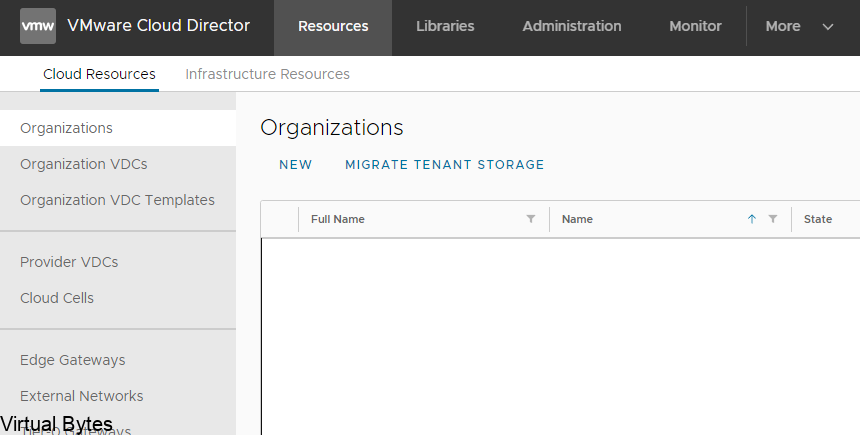Toggle the Name column sort arrow

click(x=751, y=219)
